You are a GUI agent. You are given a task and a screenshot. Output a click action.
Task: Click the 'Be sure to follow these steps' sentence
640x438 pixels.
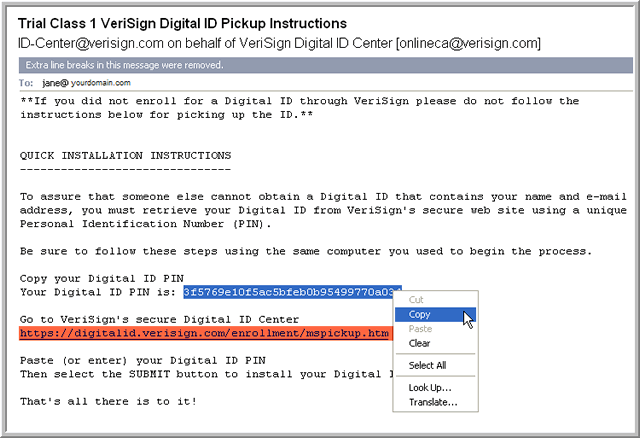[x=306, y=251]
